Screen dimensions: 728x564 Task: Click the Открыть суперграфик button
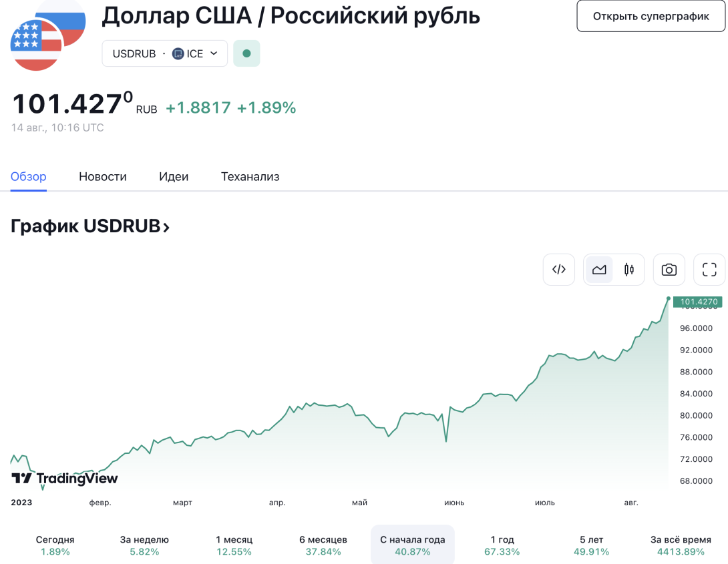point(651,16)
